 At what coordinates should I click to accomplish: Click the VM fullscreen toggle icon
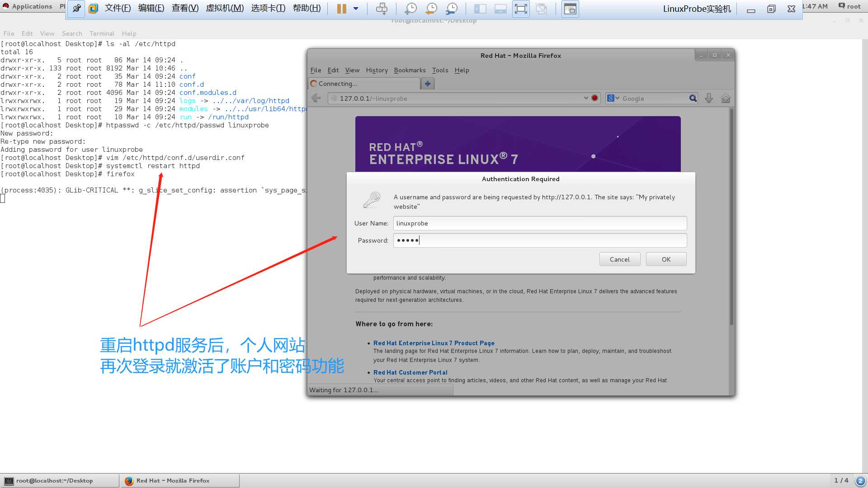point(520,8)
